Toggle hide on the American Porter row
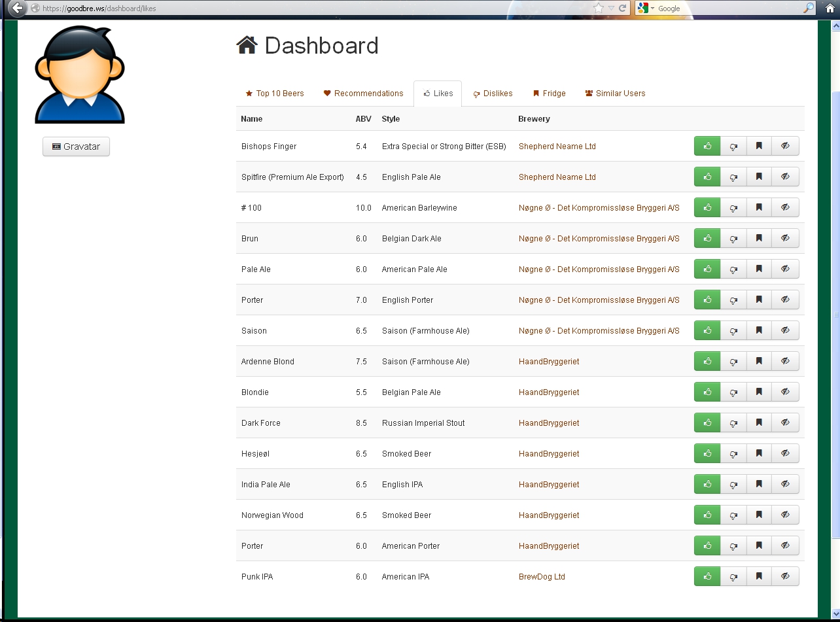Image resolution: width=840 pixels, height=622 pixels. click(786, 546)
